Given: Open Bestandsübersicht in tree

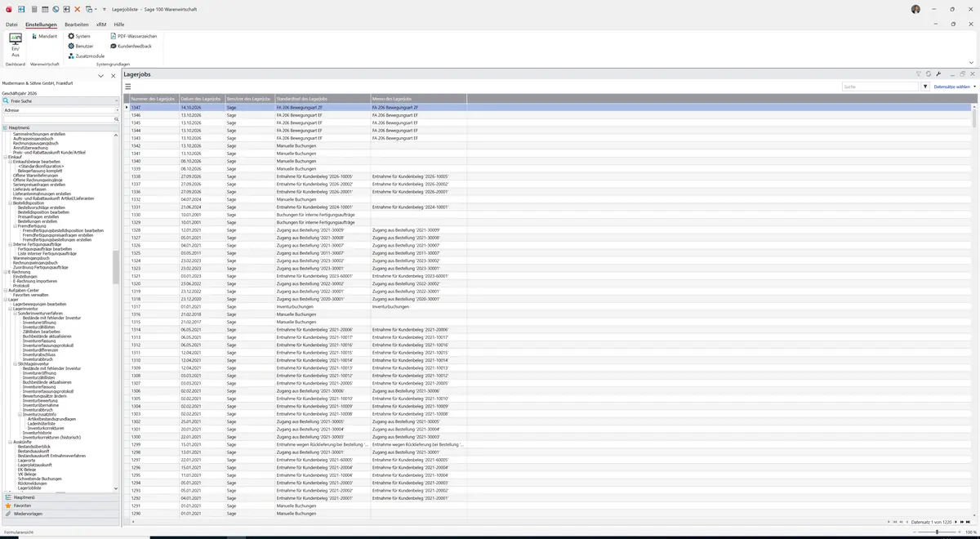Looking at the screenshot, I should tap(33, 447).
